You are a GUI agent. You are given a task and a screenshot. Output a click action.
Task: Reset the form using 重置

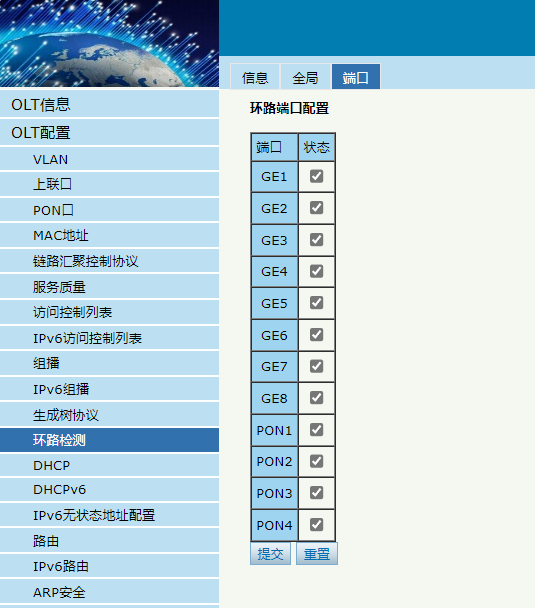(x=317, y=553)
